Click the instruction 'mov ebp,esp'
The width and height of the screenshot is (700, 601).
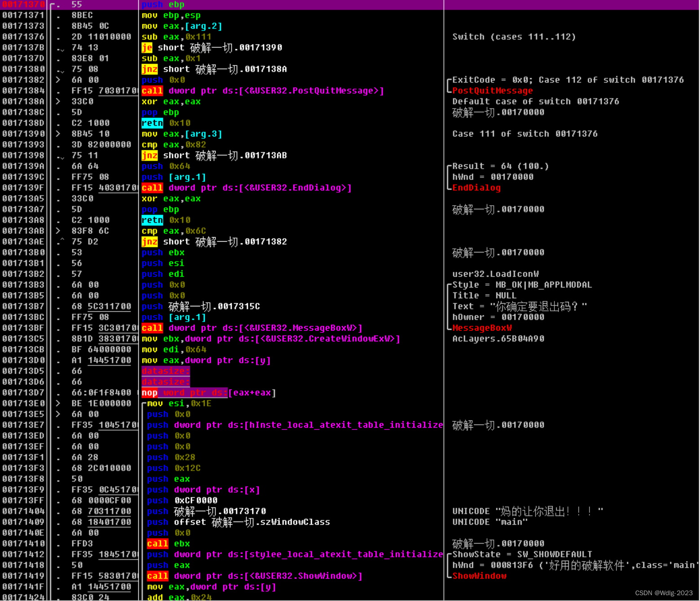pos(171,15)
